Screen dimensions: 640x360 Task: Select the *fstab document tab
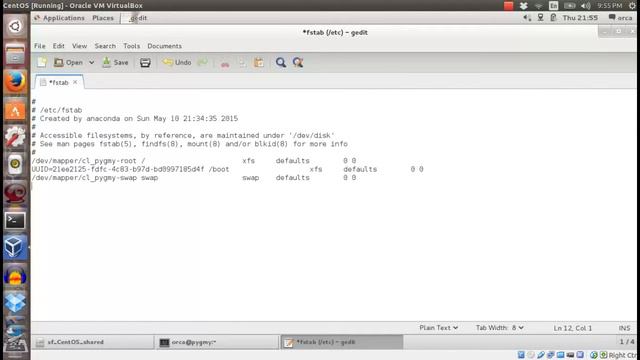(x=58, y=82)
